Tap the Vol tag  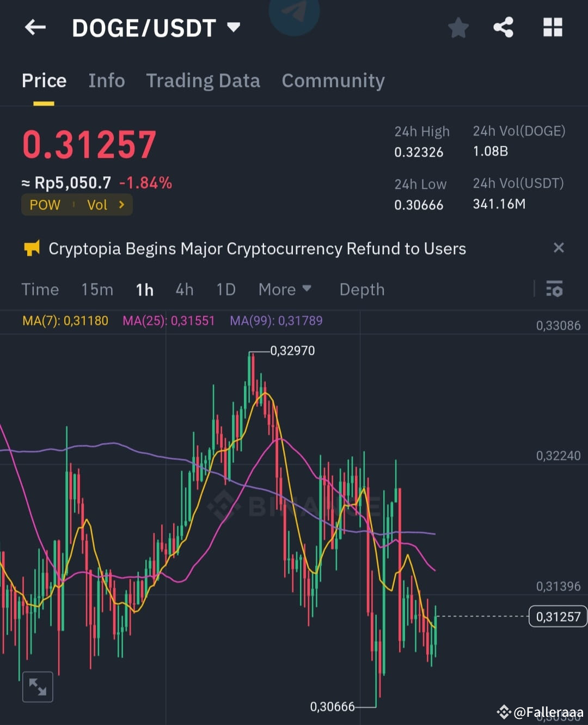97,205
